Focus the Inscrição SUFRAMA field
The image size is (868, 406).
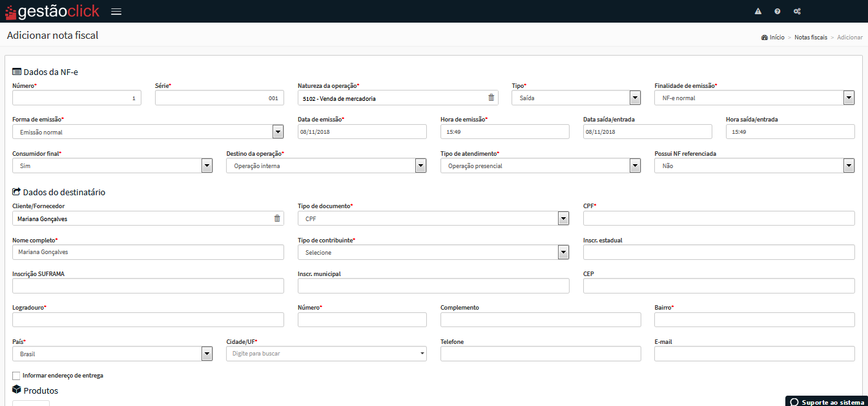(148, 286)
